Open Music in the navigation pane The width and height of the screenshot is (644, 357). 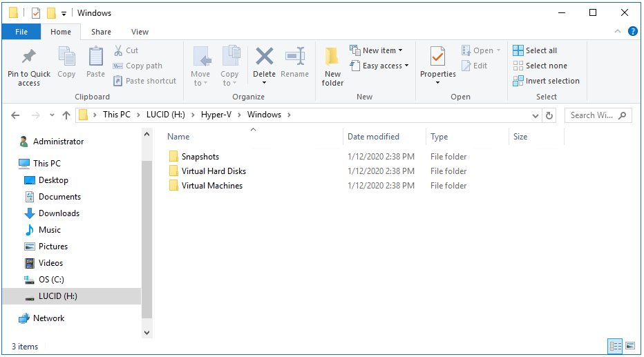[49, 230]
